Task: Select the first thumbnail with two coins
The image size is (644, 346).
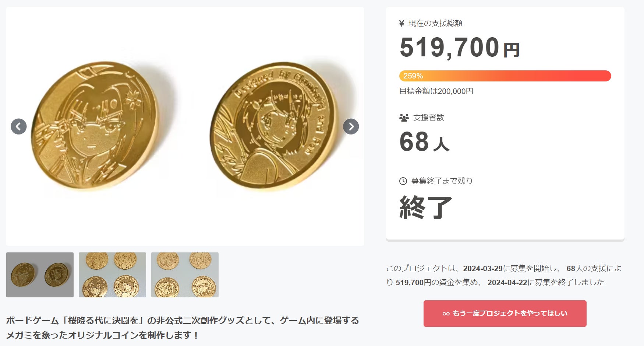Action: pos(40,275)
